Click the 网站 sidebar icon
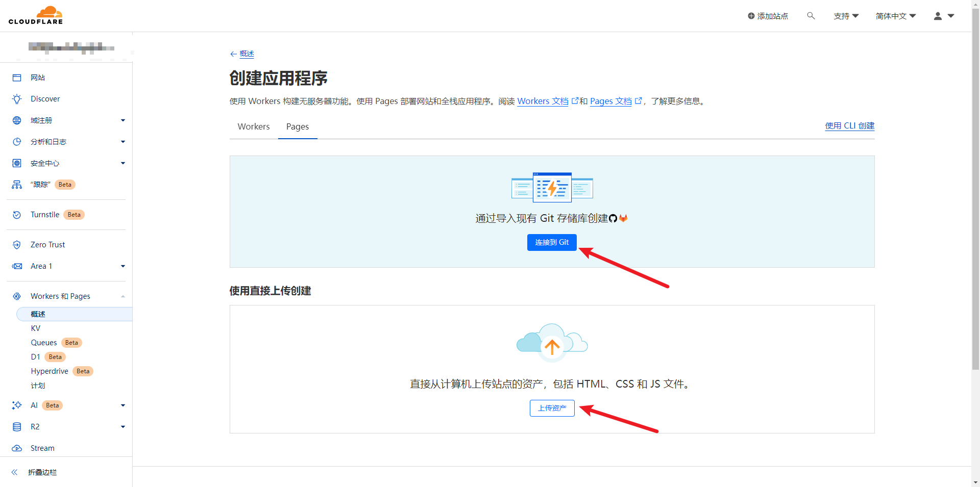The image size is (980, 487). pyautogui.click(x=17, y=78)
